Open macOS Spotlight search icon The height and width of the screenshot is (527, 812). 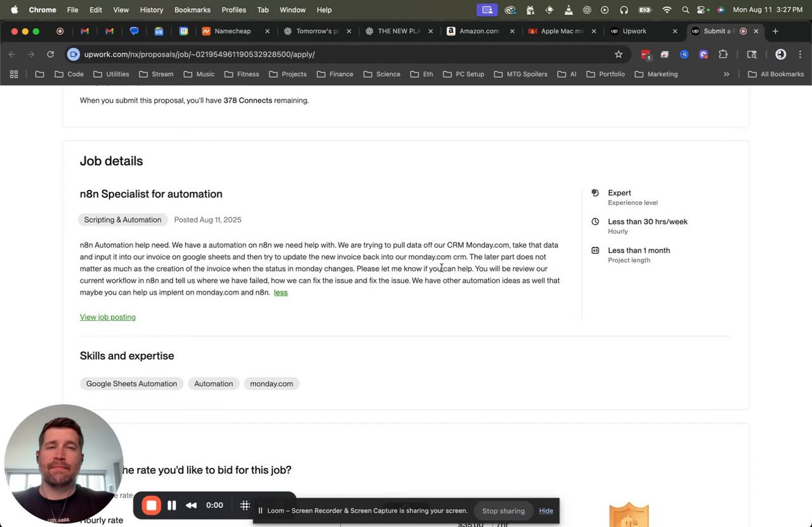pyautogui.click(x=685, y=10)
